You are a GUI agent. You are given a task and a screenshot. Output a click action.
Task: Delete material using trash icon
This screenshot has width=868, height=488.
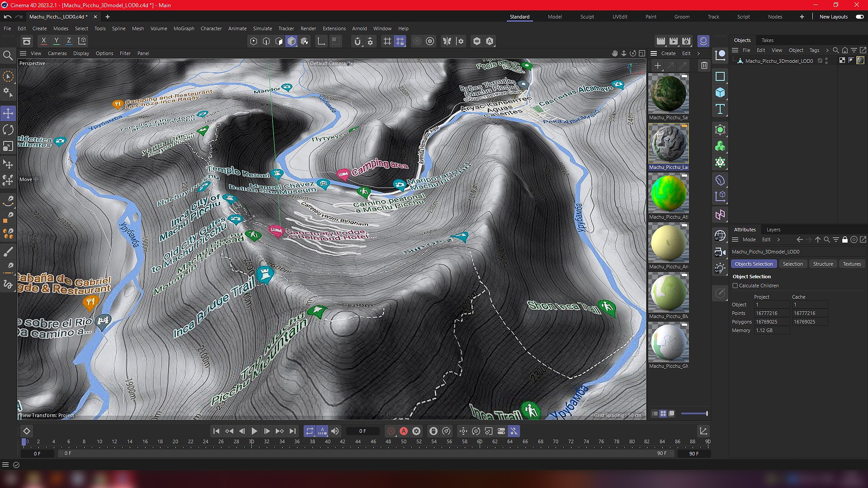704,66
